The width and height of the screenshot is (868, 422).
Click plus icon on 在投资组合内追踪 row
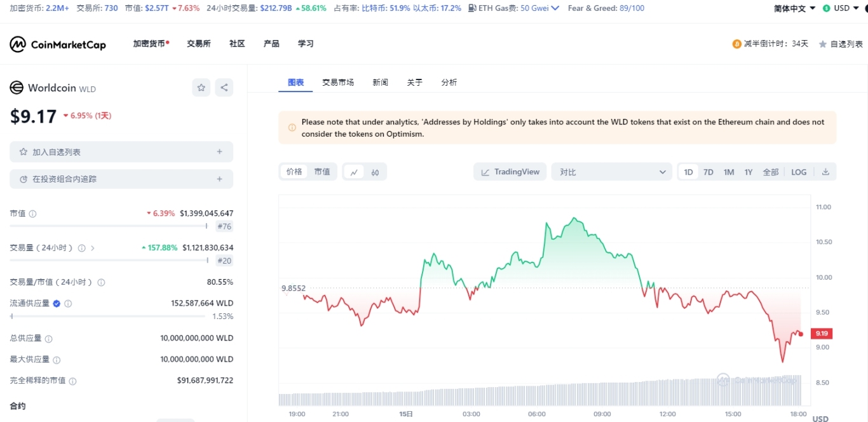tap(220, 179)
